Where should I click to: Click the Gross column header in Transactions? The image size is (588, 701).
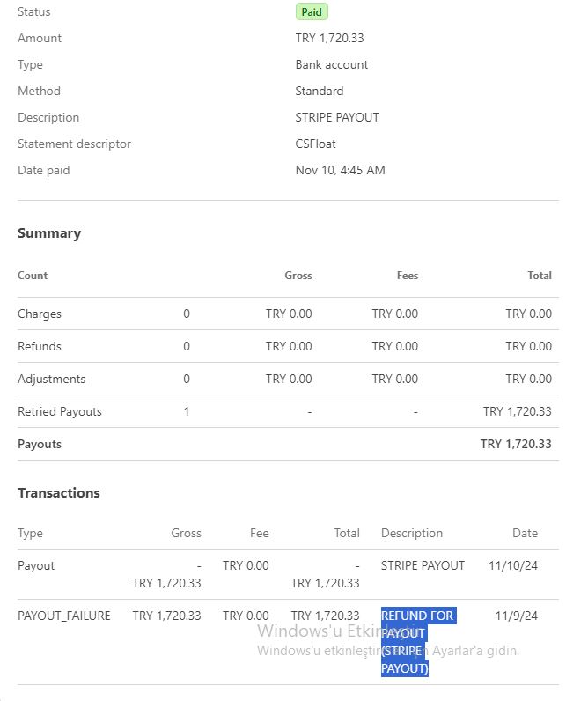tap(186, 533)
